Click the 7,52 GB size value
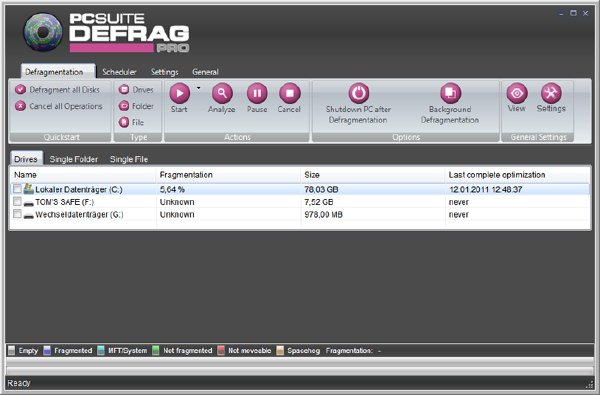Screen dimensions: 600x395 click(319, 202)
